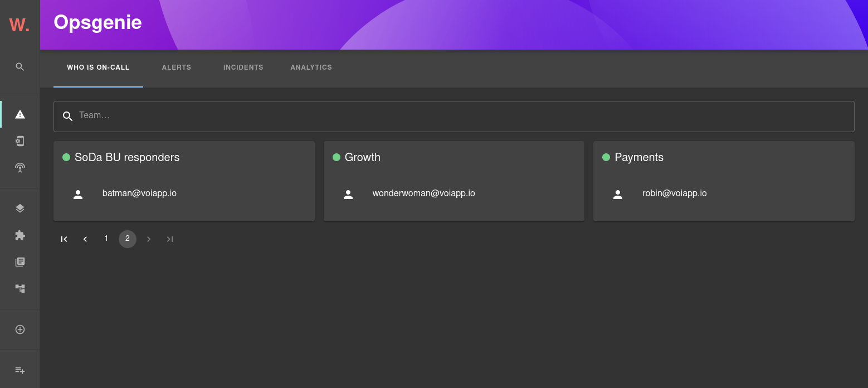Image resolution: width=868 pixels, height=388 pixels.
Task: Click the Growth team name
Action: 363,157
